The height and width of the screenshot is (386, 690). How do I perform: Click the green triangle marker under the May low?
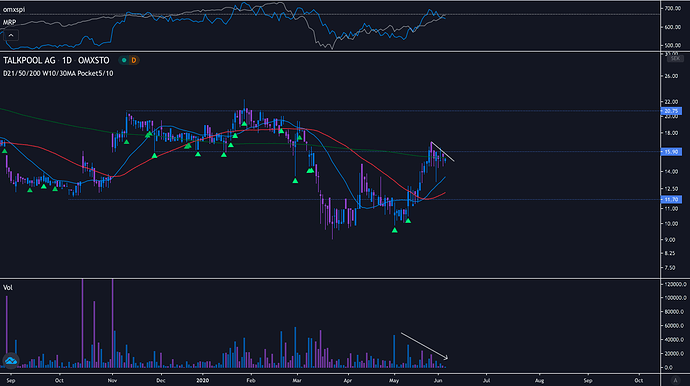395,230
